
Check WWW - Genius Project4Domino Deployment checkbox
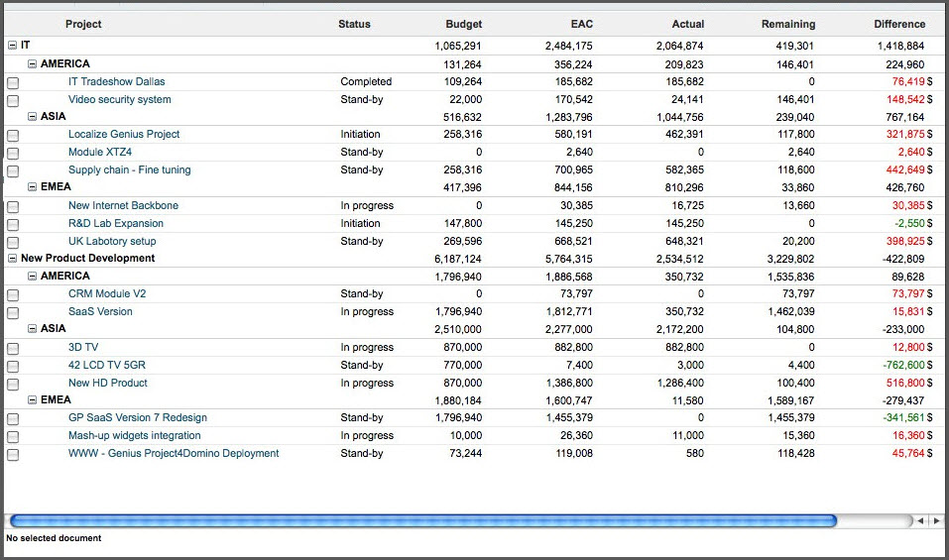click(x=13, y=454)
